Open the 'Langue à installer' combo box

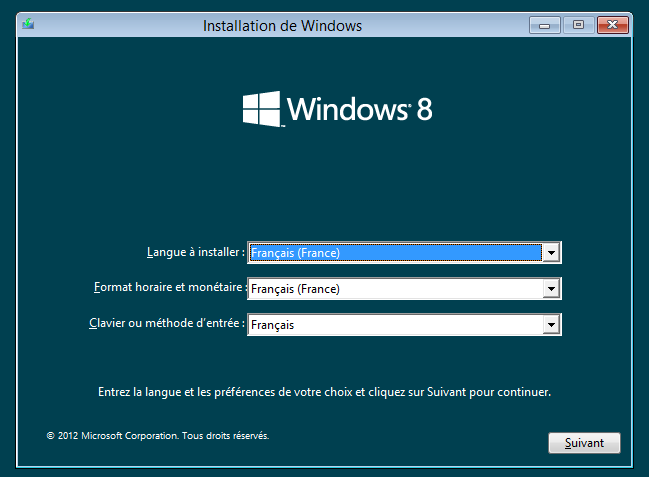click(x=394, y=253)
